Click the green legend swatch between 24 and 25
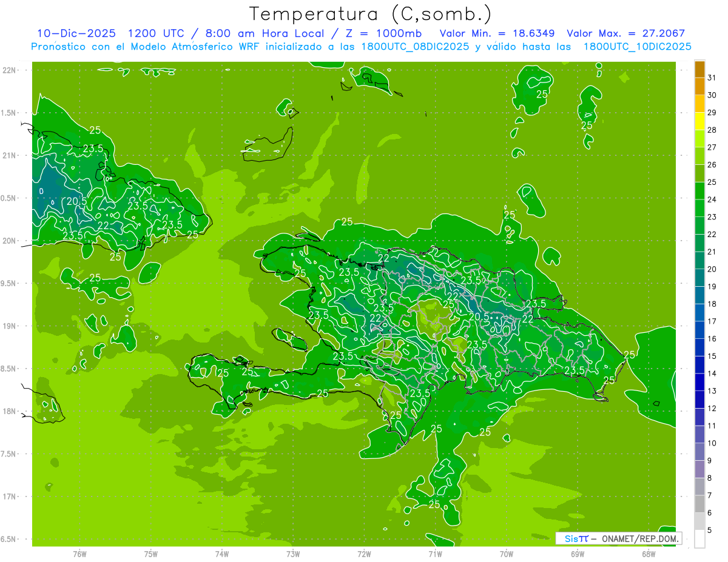The height and width of the screenshot is (562, 728). [699, 191]
